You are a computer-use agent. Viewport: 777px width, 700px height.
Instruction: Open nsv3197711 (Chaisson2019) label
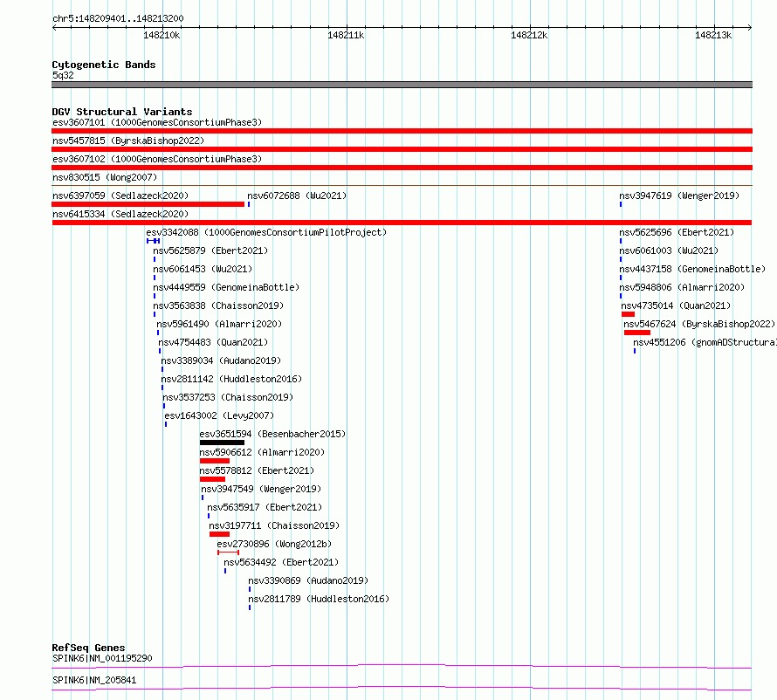[274, 525]
